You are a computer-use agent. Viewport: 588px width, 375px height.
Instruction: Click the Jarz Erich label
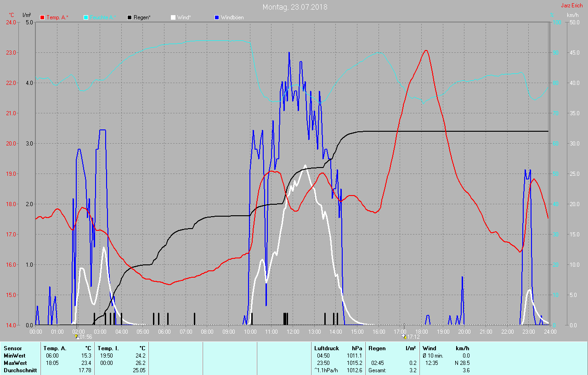(571, 6)
